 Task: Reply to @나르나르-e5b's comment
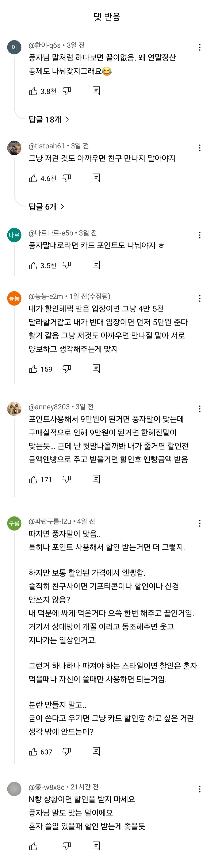[96, 265]
